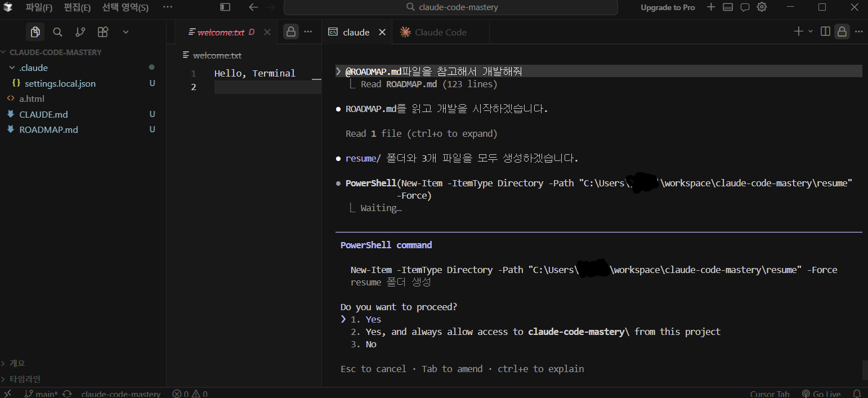Open the 선택 영역(S) menu

pos(126,7)
